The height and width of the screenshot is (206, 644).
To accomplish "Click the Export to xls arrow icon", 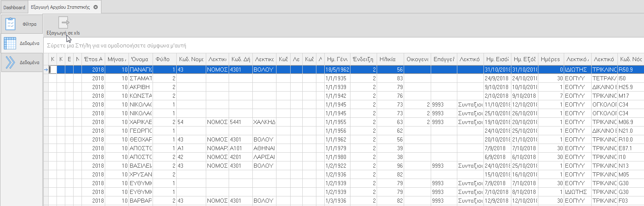I will click(x=64, y=23).
